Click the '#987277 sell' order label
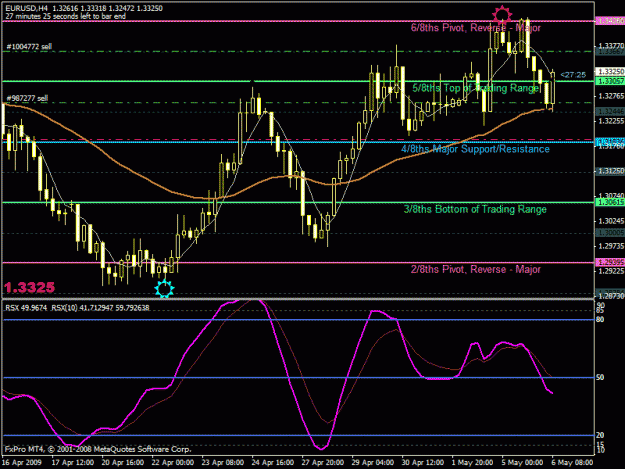 pyautogui.click(x=27, y=98)
